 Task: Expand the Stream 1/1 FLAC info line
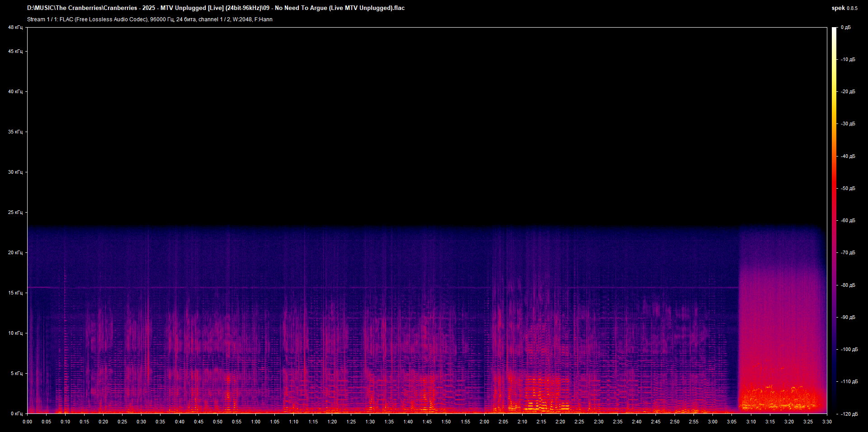pos(90,19)
